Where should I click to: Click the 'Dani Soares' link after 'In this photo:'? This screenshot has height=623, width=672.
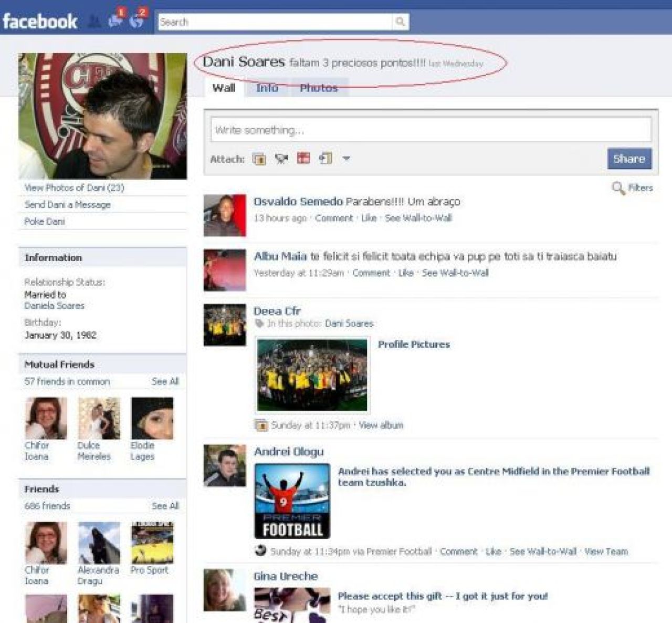[x=349, y=324]
